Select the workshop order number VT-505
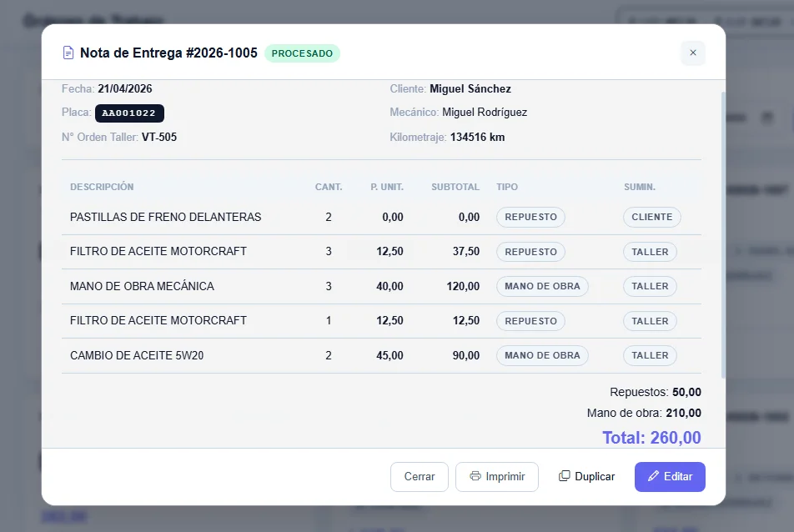This screenshot has height=532, width=794. tap(159, 138)
